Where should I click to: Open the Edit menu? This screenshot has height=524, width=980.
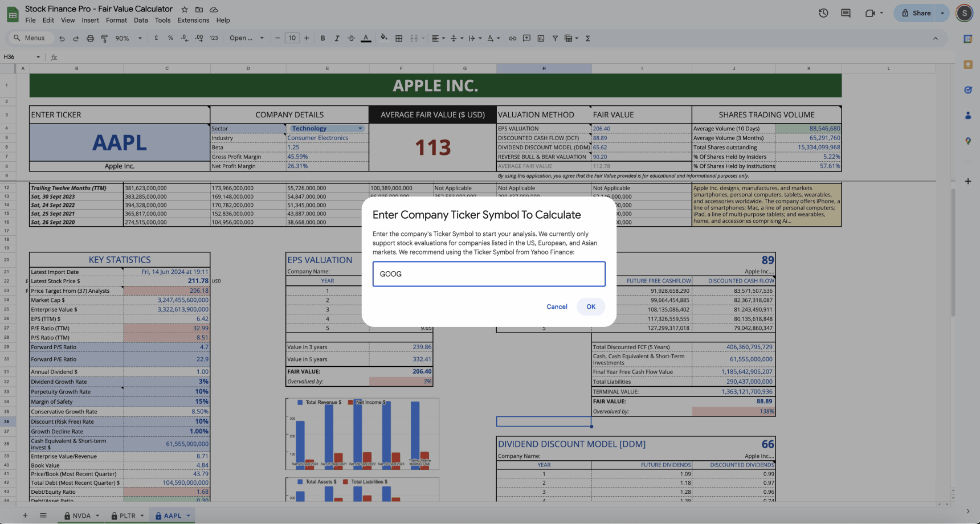pos(48,20)
